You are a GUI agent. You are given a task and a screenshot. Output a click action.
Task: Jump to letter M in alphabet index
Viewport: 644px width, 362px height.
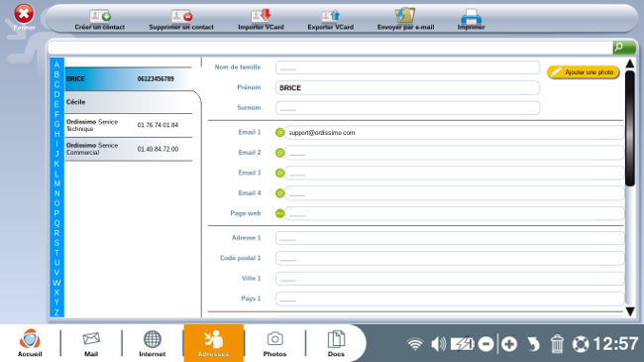(56, 183)
